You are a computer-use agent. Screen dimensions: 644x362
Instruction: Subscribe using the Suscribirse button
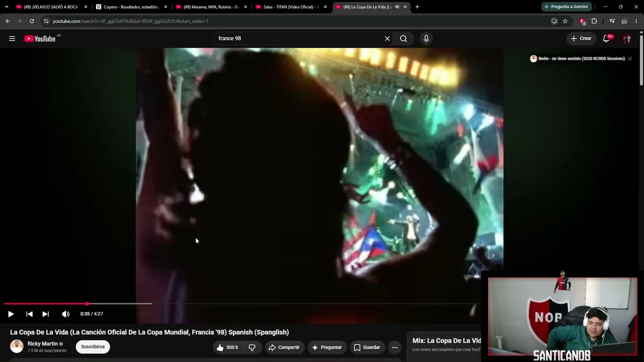(x=93, y=347)
